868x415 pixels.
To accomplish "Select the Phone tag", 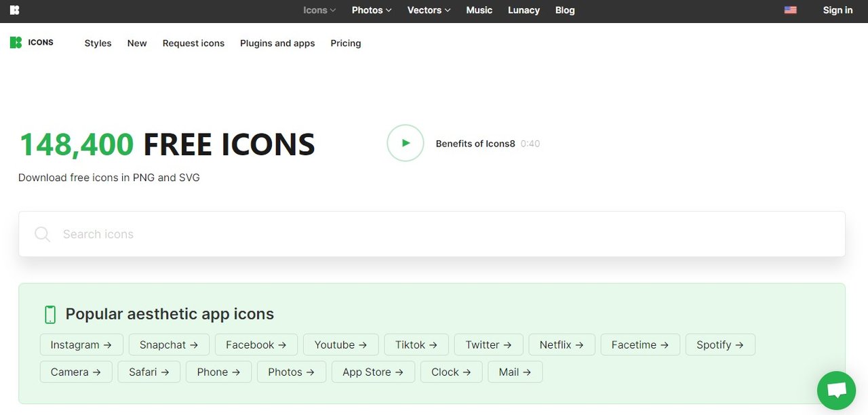I will click(219, 372).
